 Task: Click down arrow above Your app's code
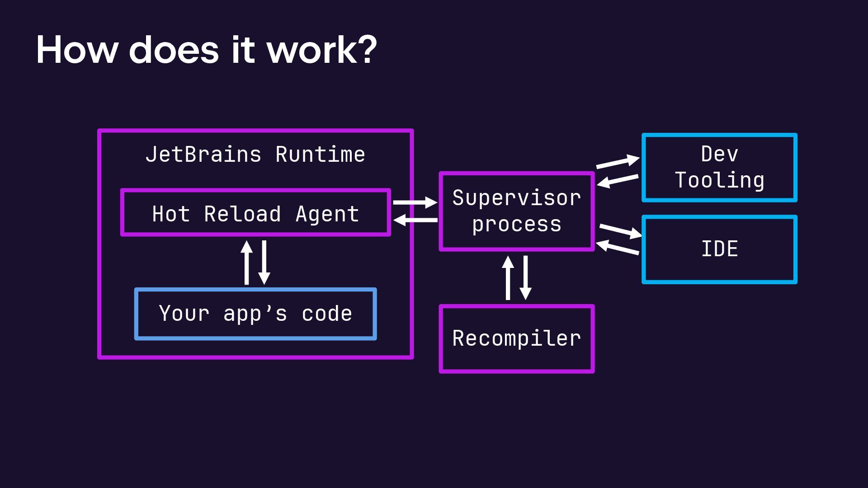coord(264,263)
